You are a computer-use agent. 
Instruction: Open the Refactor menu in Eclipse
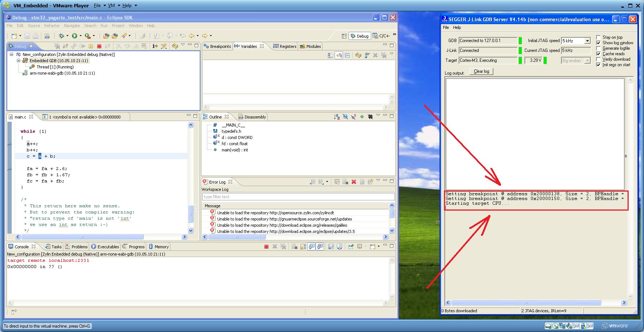click(x=52, y=26)
